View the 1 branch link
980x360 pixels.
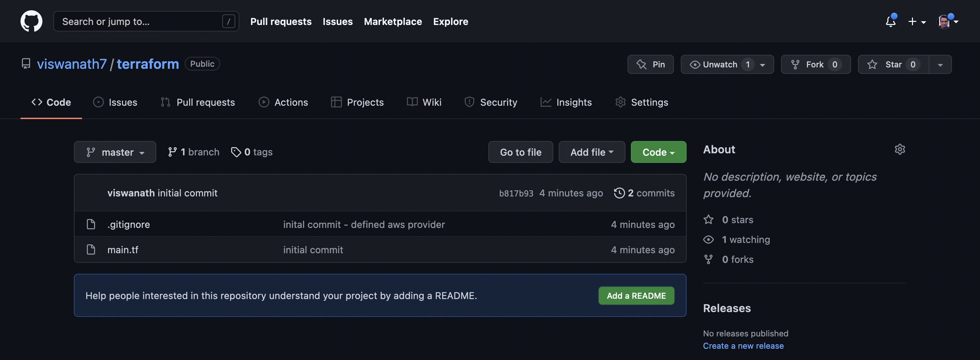coord(193,152)
